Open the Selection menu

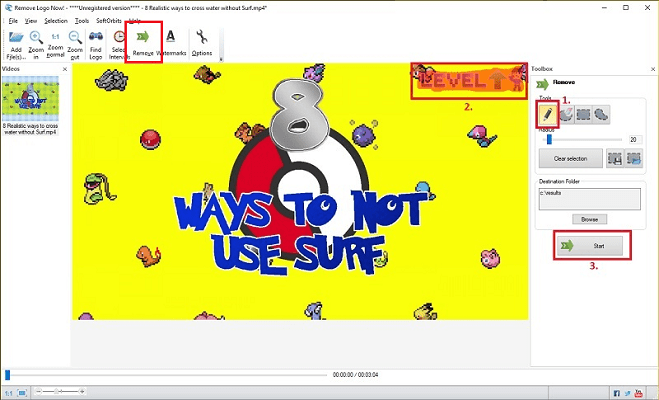(56, 20)
